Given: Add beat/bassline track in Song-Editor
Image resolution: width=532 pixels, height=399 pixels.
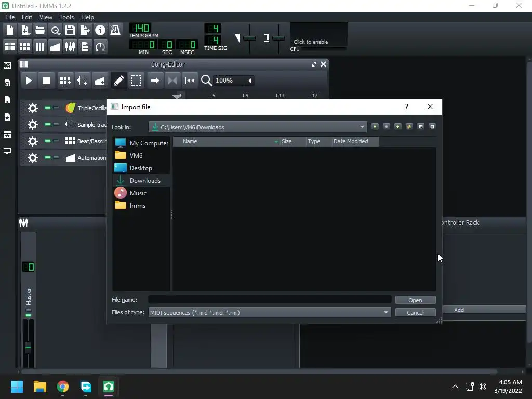Looking at the screenshot, I should (x=65, y=81).
